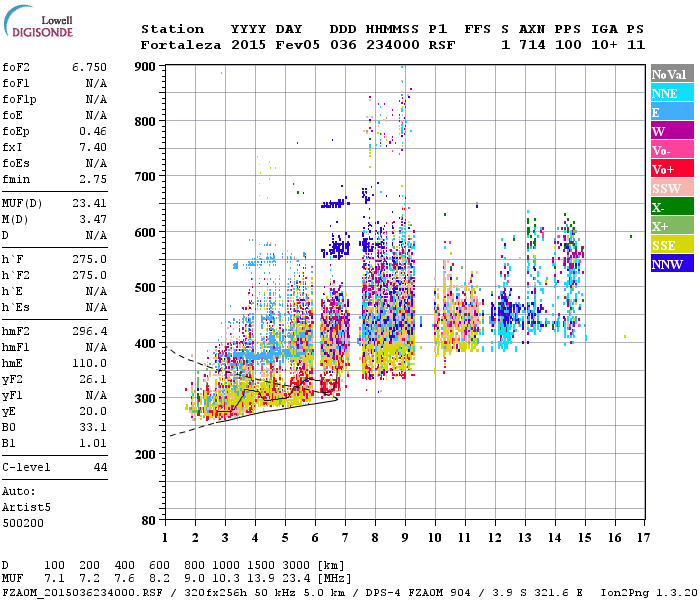Click the C-level value 44
Screen dimensions: 700x600
pyautogui.click(x=100, y=467)
